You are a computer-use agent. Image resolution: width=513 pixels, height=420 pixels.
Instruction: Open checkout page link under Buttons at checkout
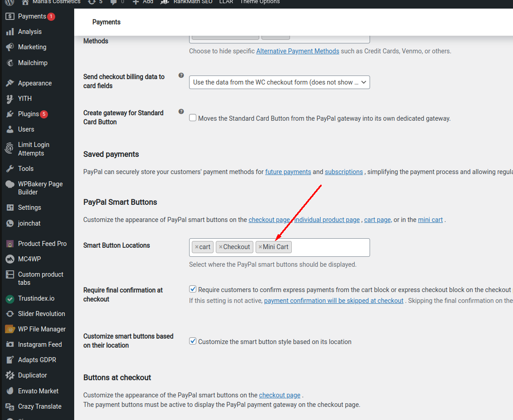point(280,395)
